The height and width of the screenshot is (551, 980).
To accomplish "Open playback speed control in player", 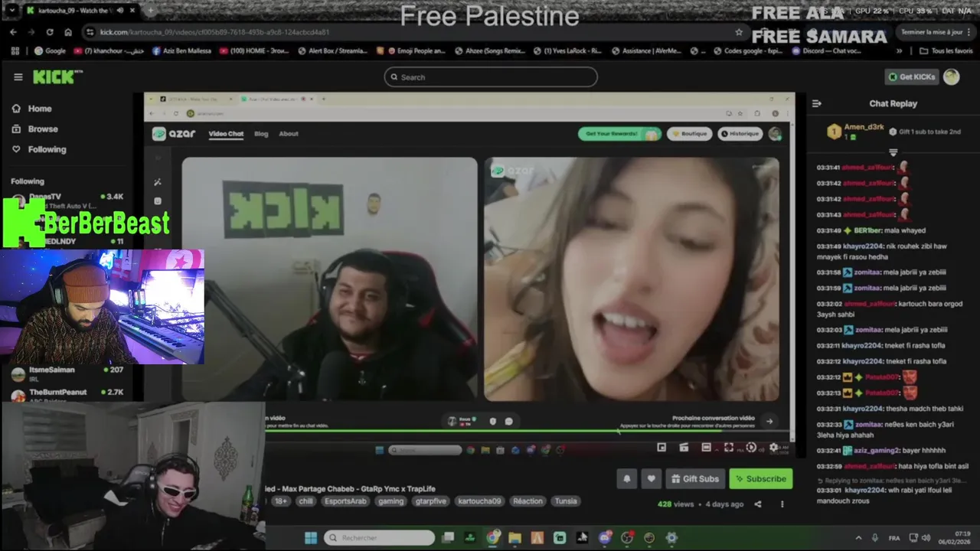I will (x=750, y=448).
